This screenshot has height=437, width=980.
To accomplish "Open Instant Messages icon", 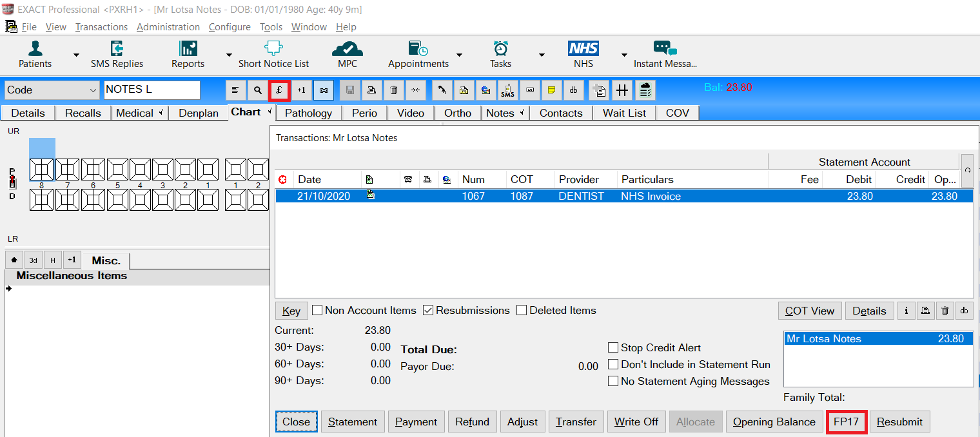I will (x=665, y=54).
